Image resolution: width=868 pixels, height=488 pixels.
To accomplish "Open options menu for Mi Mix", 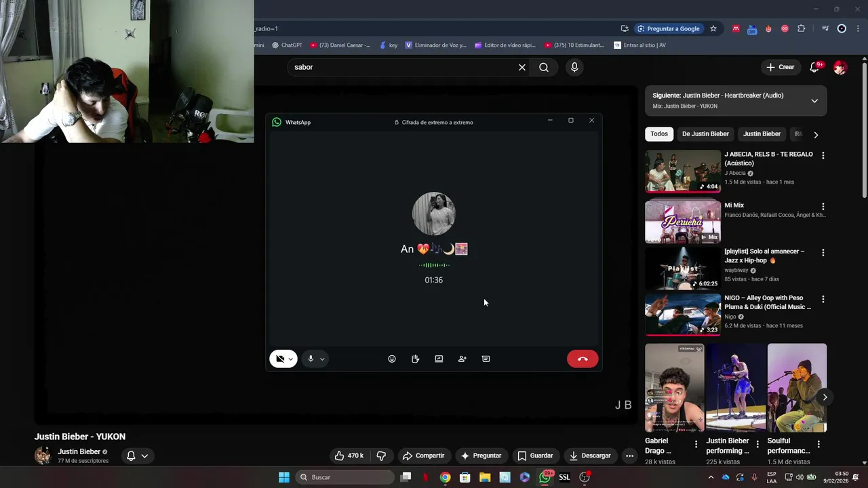I will pyautogui.click(x=823, y=206).
